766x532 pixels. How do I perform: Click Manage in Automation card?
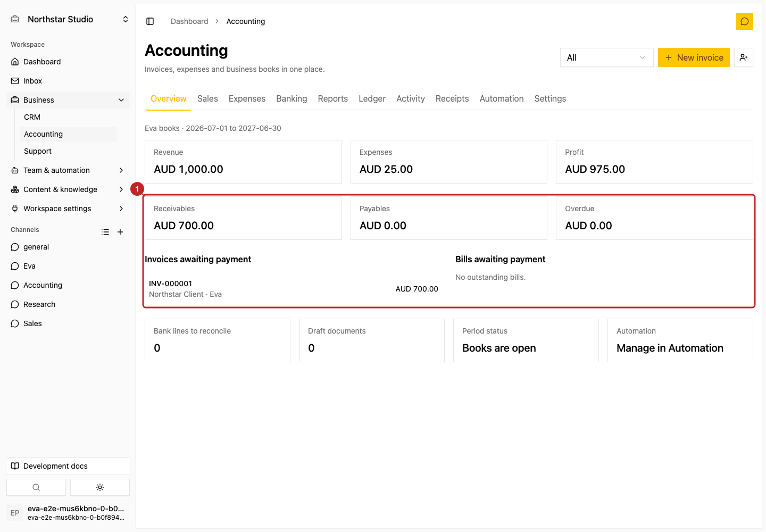[x=680, y=340]
